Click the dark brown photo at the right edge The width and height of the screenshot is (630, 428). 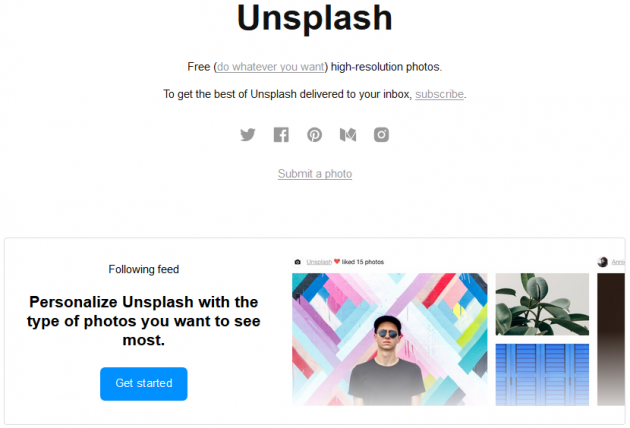611,339
